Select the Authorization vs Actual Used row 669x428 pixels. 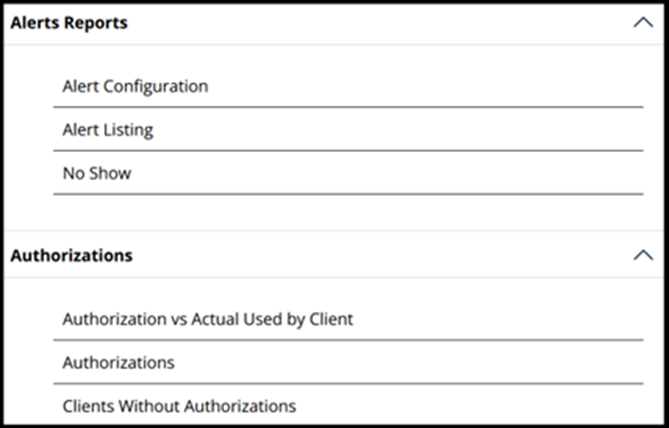348,319
